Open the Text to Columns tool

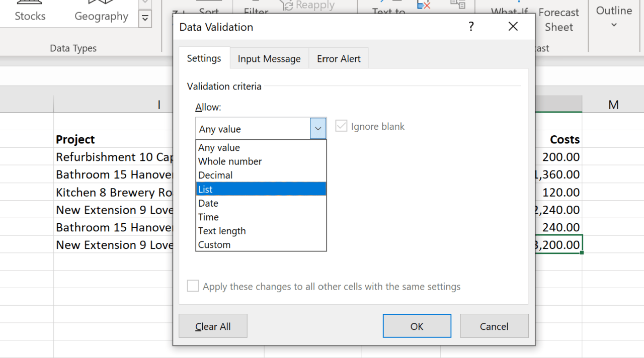point(388,9)
